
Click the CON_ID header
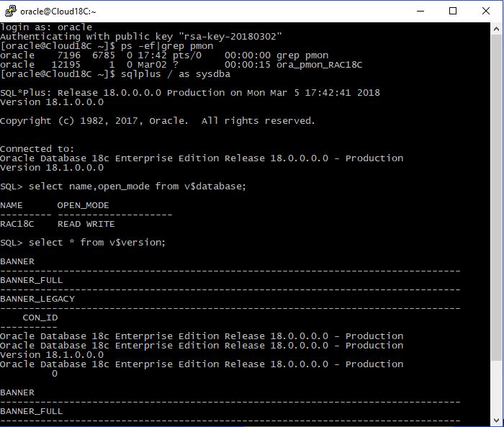pos(40,318)
